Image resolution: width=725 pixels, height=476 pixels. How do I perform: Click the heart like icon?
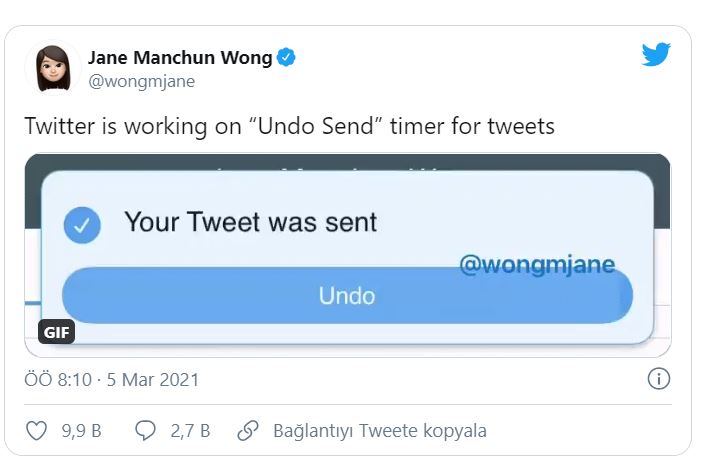(36, 431)
